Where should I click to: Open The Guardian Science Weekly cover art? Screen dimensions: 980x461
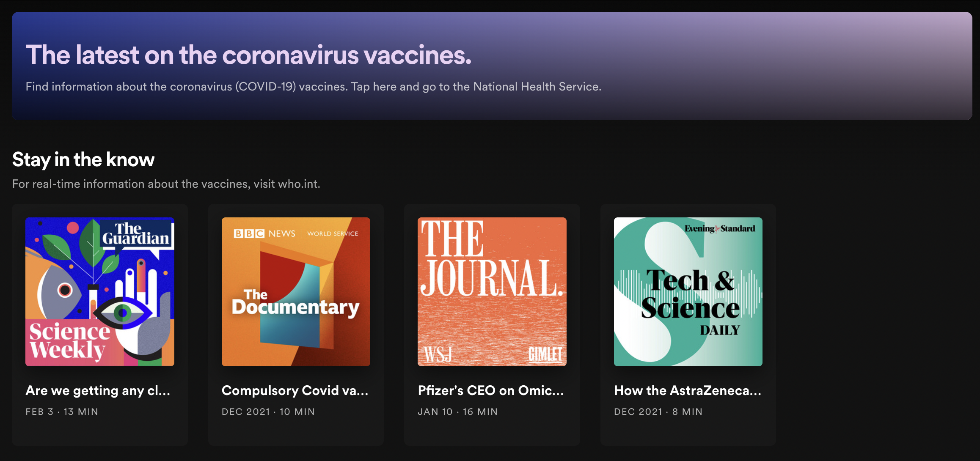pyautogui.click(x=100, y=292)
